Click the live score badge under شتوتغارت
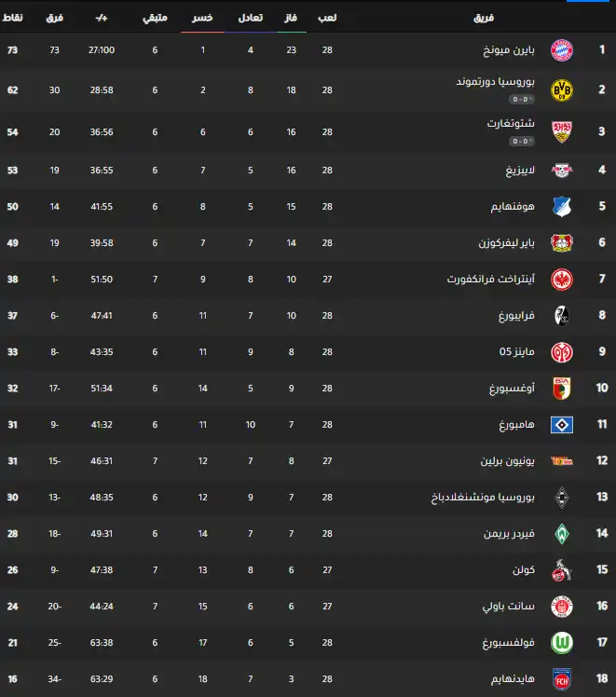Screen dimensions: 616x697 point(521,141)
